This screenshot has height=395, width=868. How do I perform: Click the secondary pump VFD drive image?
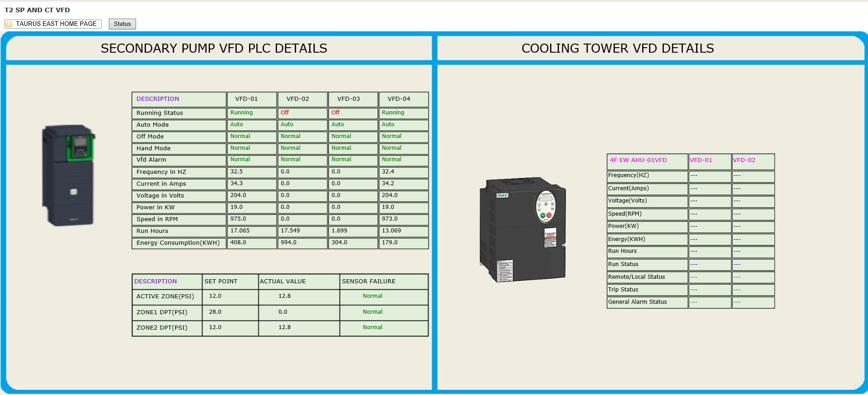click(x=69, y=175)
